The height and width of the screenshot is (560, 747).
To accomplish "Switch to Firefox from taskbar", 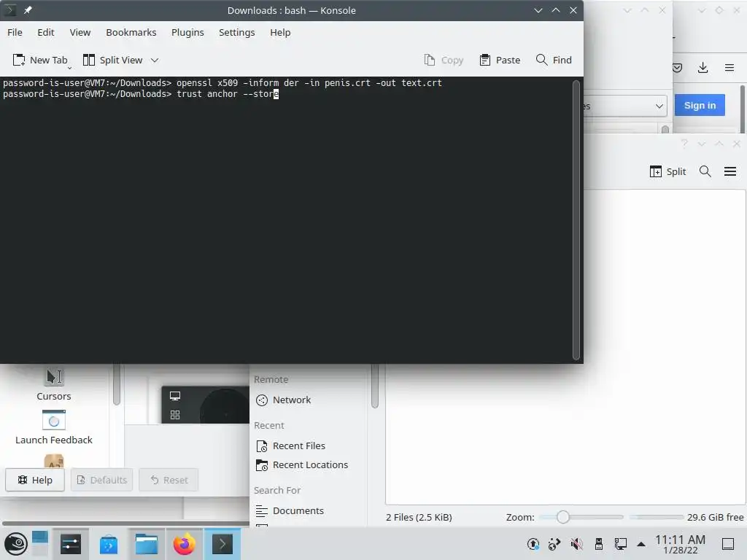I will pos(185,544).
